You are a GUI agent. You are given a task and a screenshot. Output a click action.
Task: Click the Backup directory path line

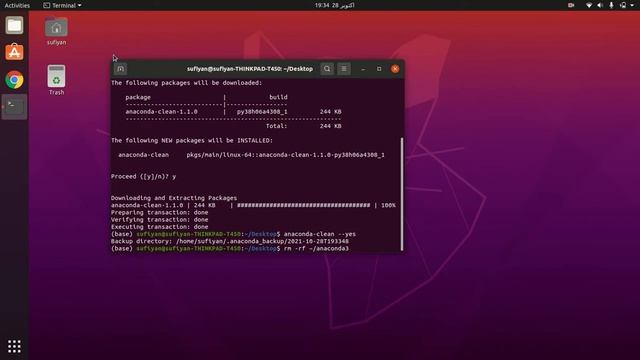click(x=230, y=241)
